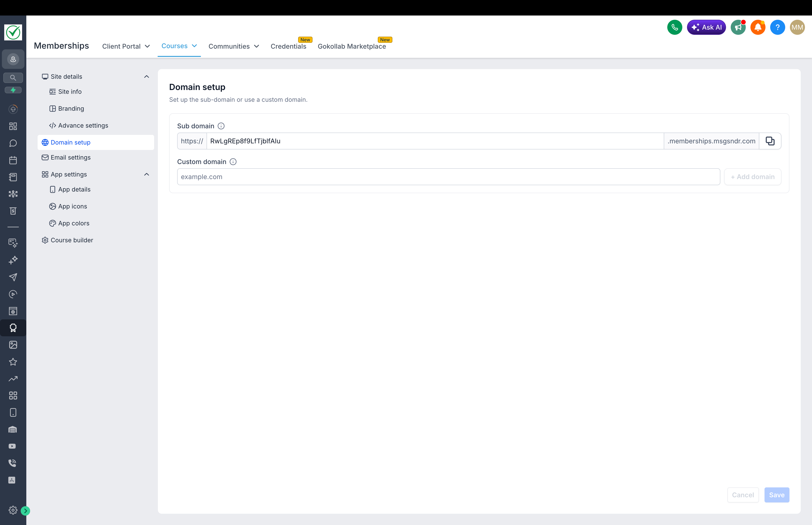Screen dimensions: 812x525
Task: Open the search icon in the sidebar
Action: [13, 77]
